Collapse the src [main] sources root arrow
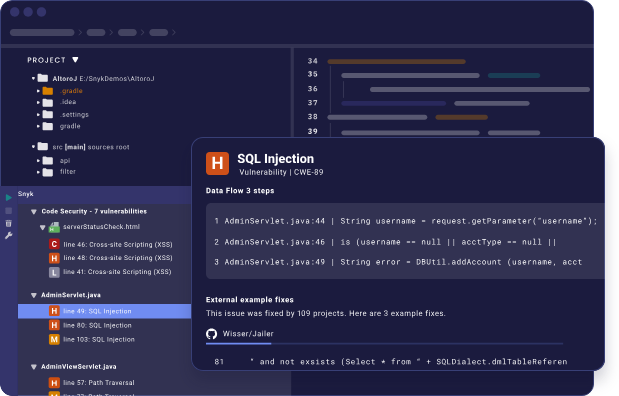 pyautogui.click(x=33, y=147)
